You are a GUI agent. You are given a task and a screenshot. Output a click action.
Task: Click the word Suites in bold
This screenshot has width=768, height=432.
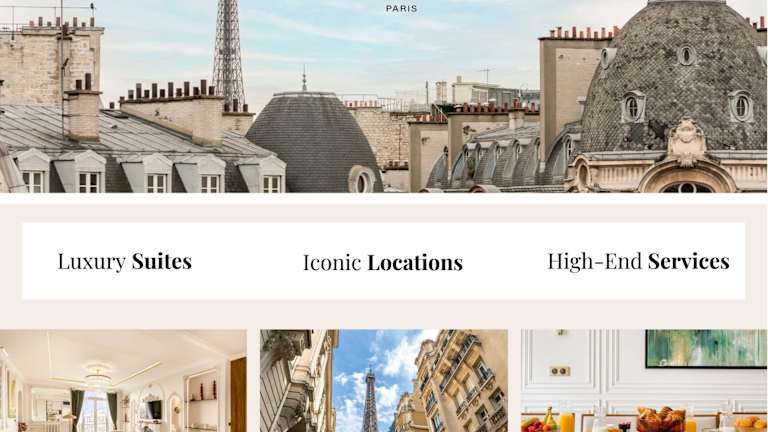tap(162, 261)
